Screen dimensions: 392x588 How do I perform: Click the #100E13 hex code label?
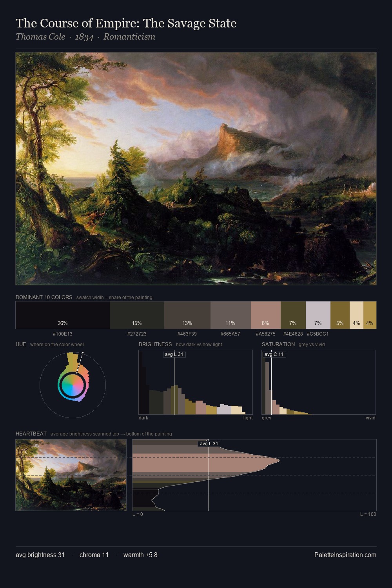tap(63, 334)
